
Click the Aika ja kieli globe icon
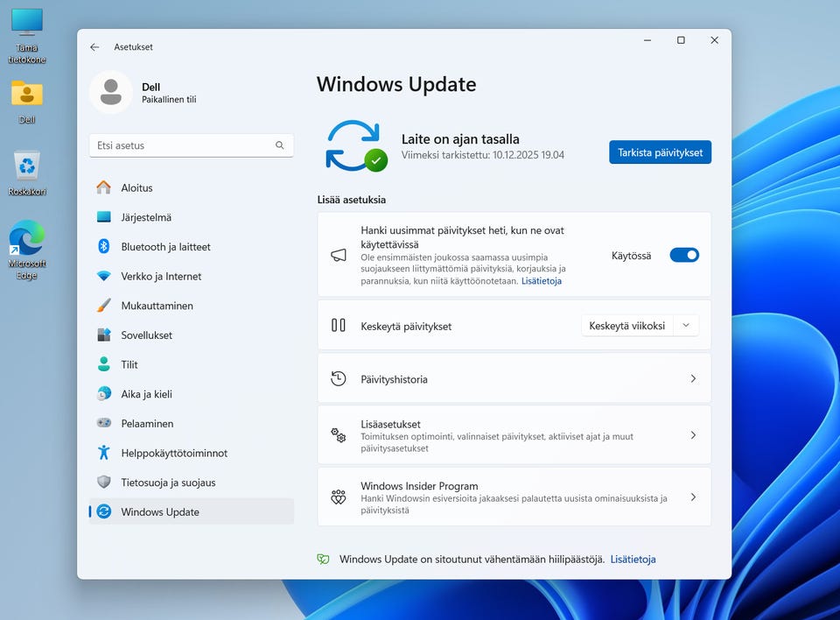[104, 394]
